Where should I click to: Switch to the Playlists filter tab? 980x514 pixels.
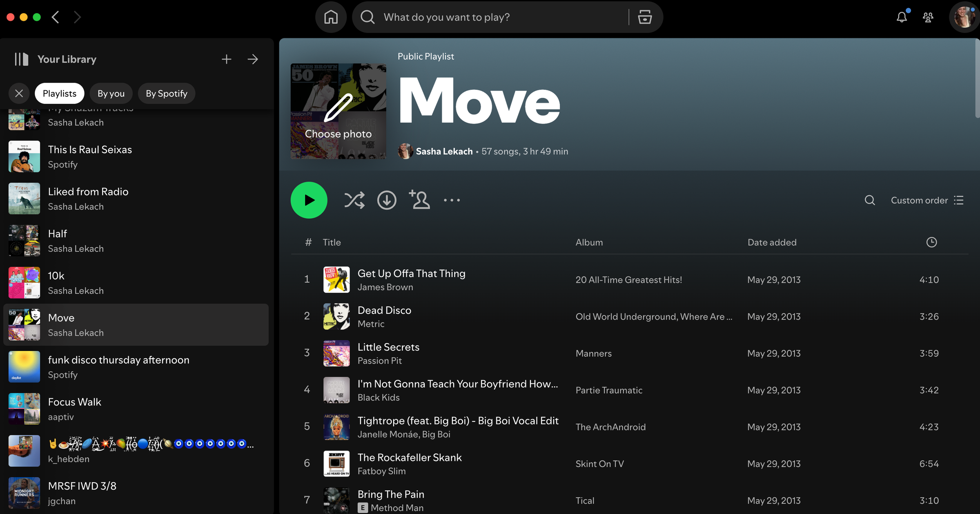[59, 93]
